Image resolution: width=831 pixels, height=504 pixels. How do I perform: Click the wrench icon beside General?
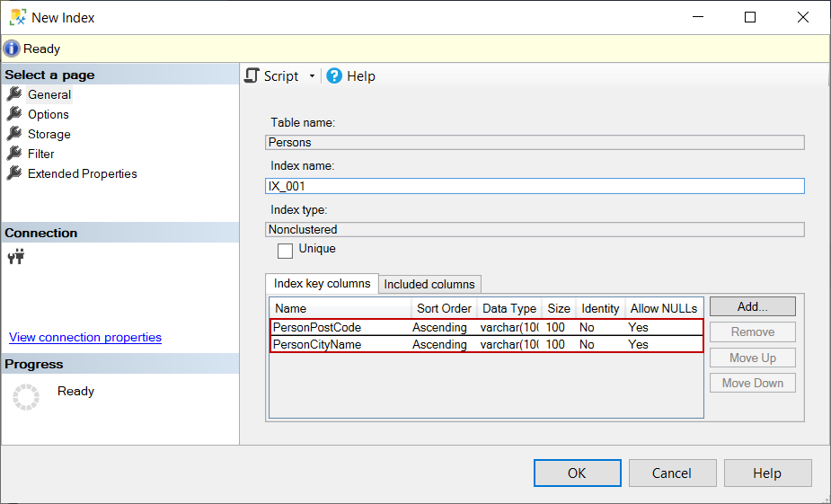pos(14,94)
